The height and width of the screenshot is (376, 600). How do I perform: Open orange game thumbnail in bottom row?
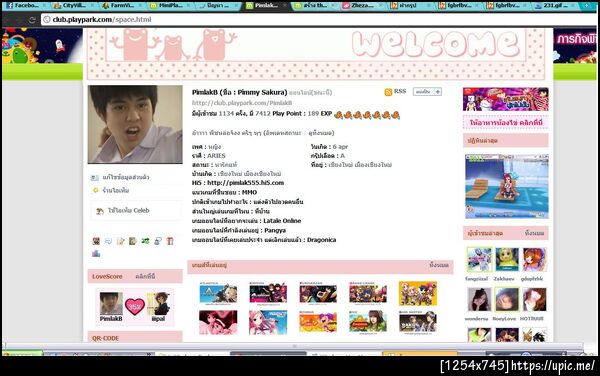(318, 322)
